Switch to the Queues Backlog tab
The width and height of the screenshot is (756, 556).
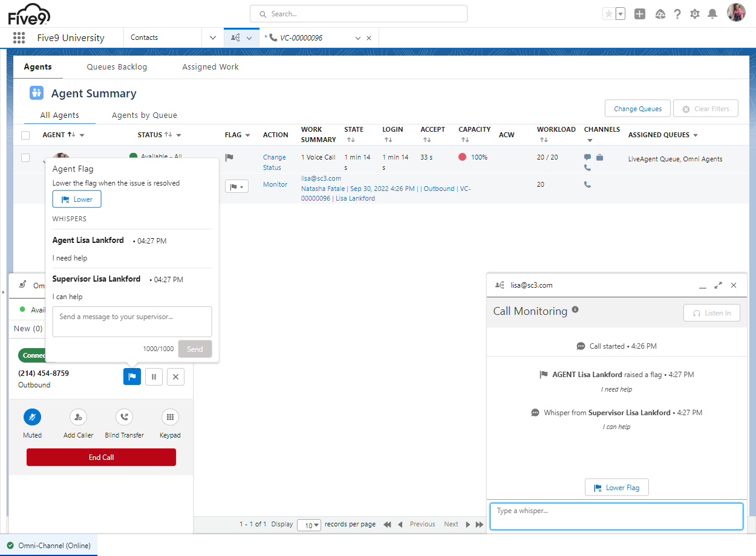pos(117,67)
